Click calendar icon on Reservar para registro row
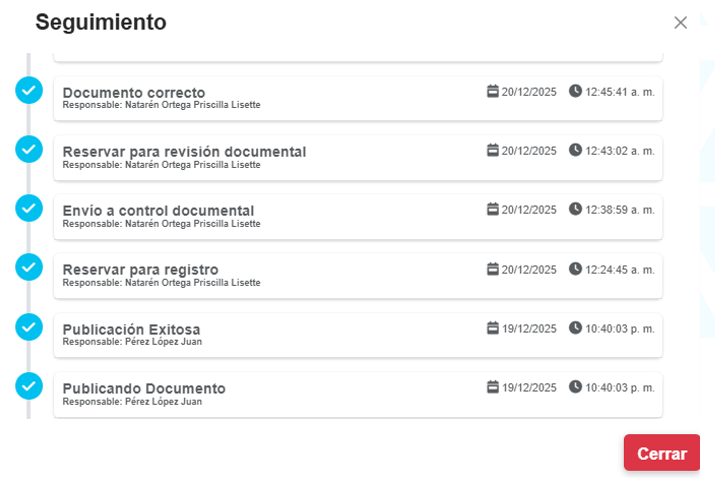Screen dimensions: 715x478 pos(493,269)
